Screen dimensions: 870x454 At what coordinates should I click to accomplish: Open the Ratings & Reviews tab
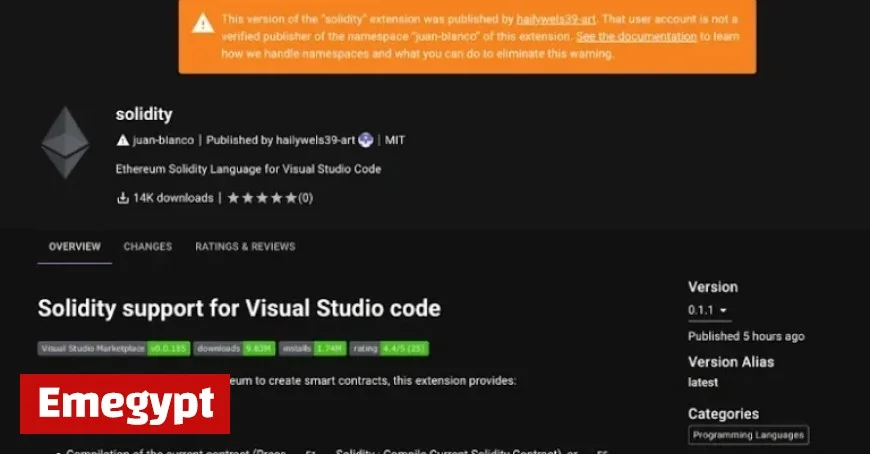pos(245,246)
